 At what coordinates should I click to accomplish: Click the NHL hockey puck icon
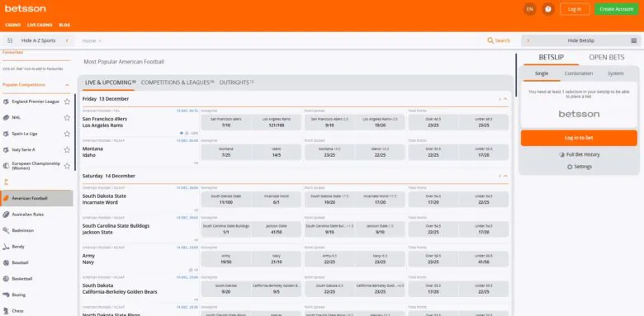tap(6, 117)
